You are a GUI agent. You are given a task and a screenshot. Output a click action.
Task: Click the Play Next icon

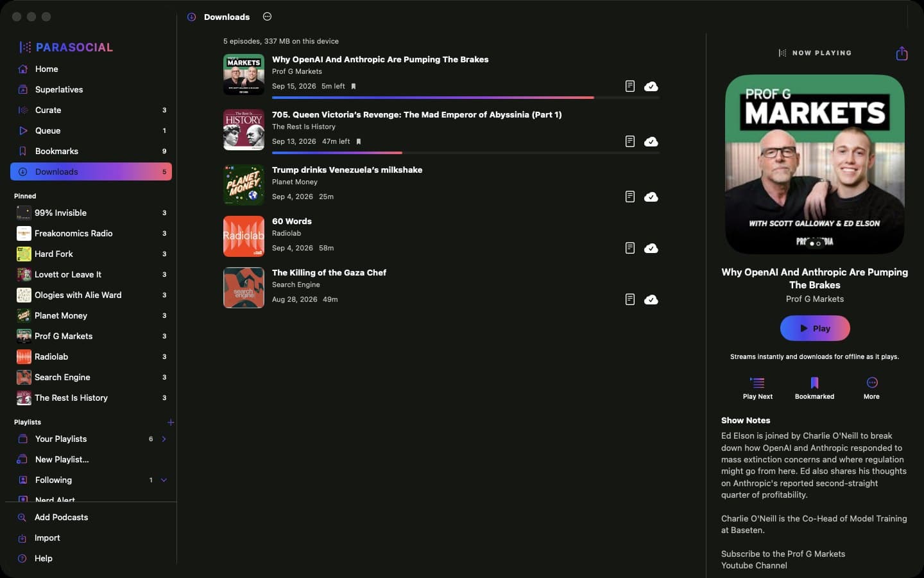[758, 383]
